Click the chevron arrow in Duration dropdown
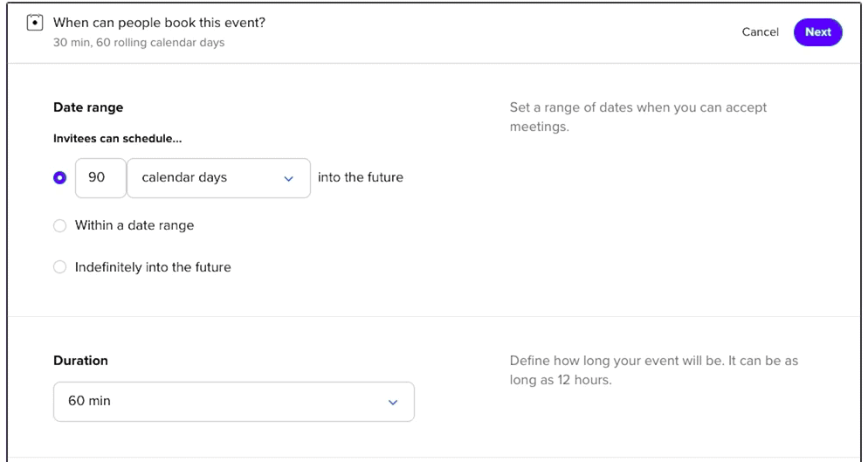This screenshot has width=868, height=462. pos(392,402)
